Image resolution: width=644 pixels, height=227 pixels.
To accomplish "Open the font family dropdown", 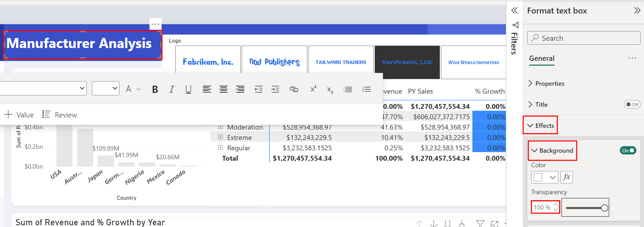I will pyautogui.click(x=43, y=88).
